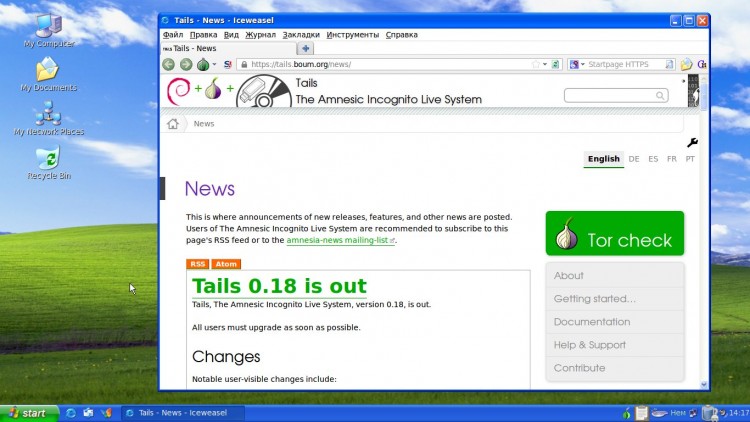Reload the page with the refresh icon
Viewport: 750px width, 422px height.
[x=555, y=64]
